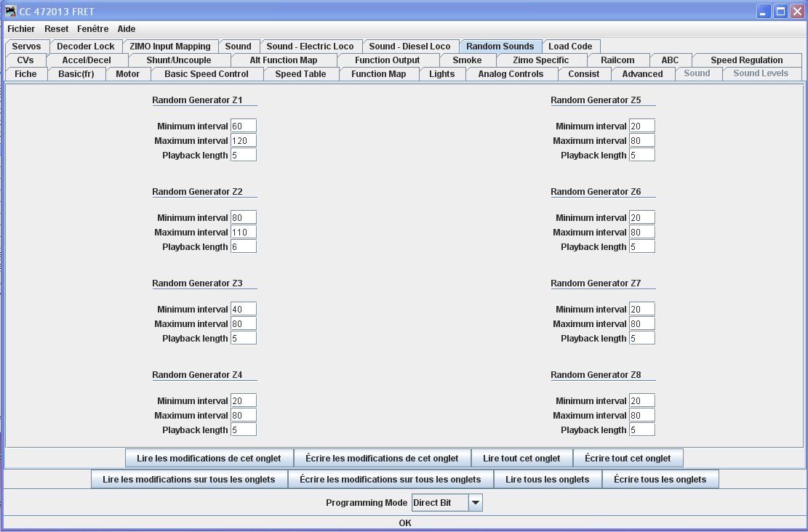Click Écrire les modifications sur tous les onglets
The image size is (808, 532).
click(390, 480)
